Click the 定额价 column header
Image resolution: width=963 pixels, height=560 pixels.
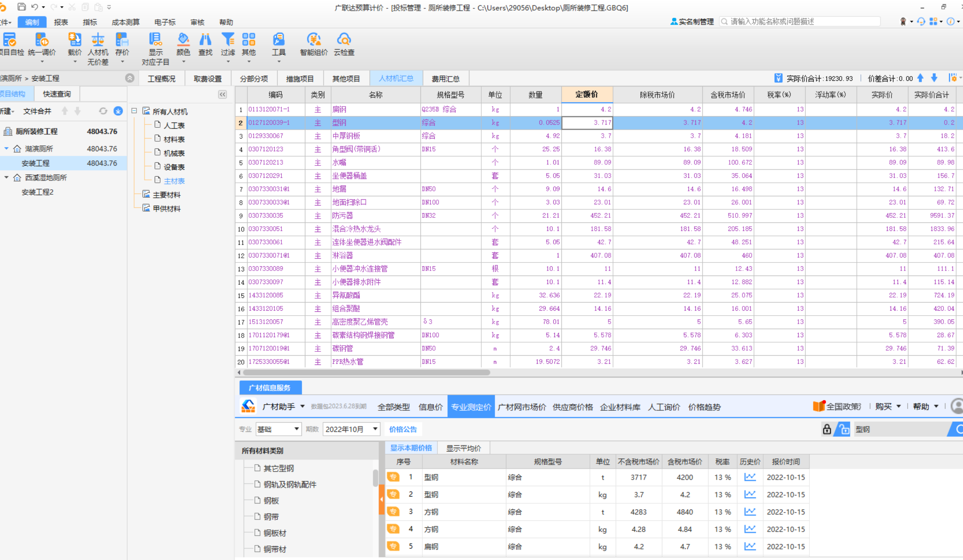(x=587, y=95)
